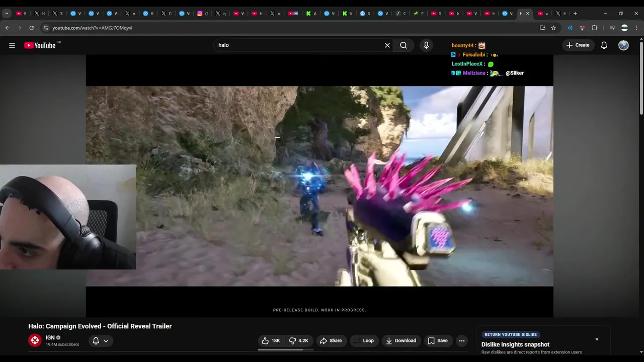Click the browser back arrow
This screenshot has height=362, width=644.
pyautogui.click(x=8, y=28)
